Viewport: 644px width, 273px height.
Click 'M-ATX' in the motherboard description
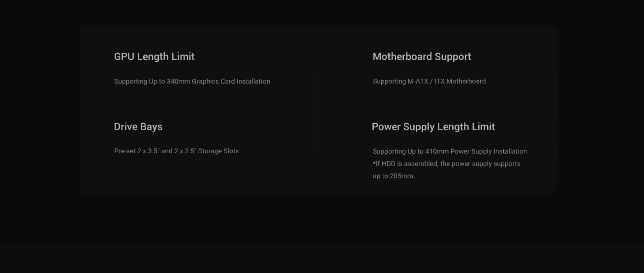coord(418,81)
